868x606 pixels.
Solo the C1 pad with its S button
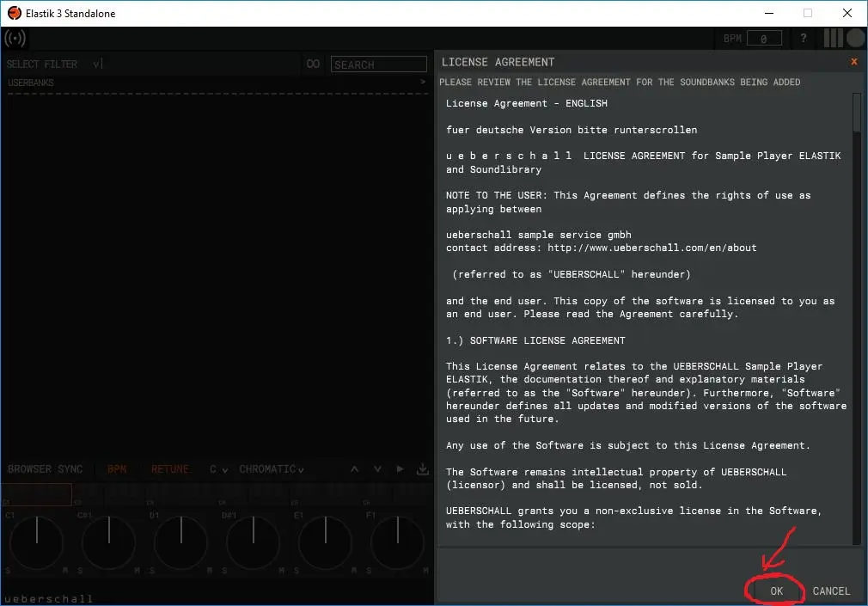pyautogui.click(x=8, y=570)
